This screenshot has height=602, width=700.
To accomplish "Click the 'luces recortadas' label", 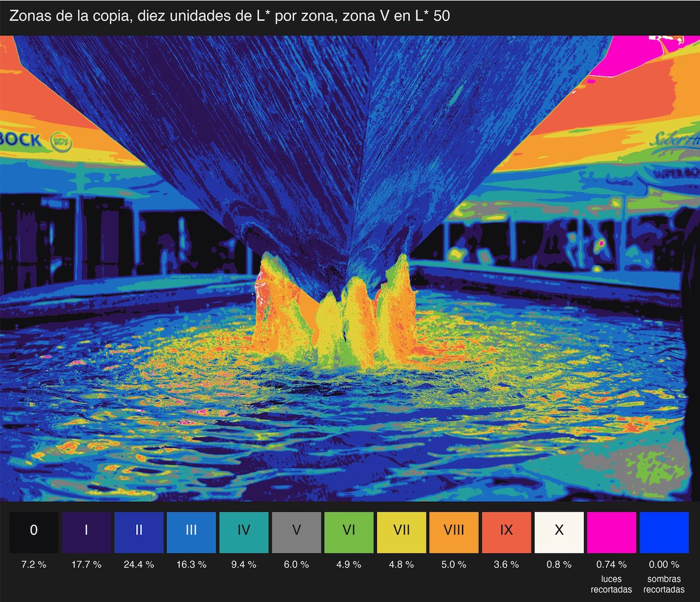I will click(x=611, y=584).
